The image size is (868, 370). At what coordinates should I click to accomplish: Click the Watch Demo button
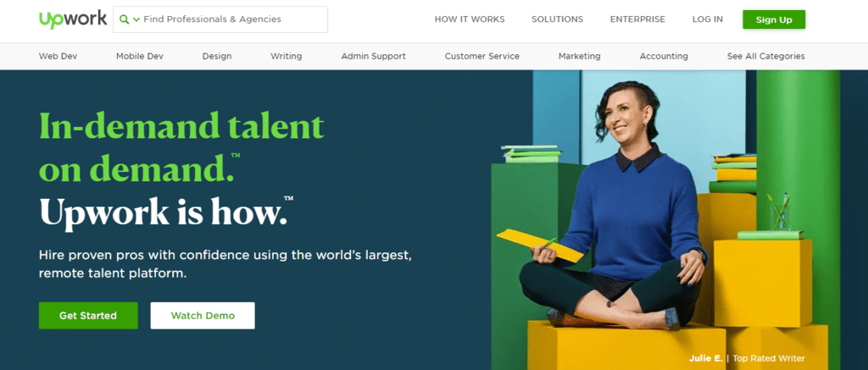(x=203, y=316)
